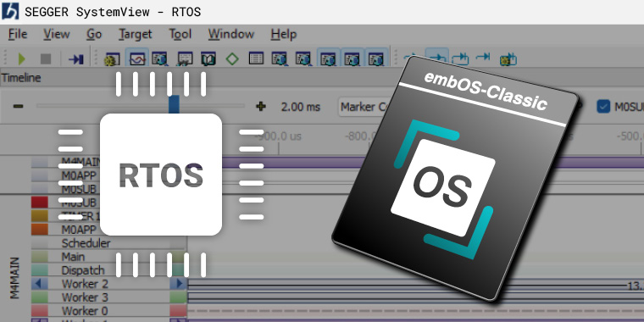This screenshot has width=644, height=322.
Task: Zoom out with the minus button
Action: [18, 107]
